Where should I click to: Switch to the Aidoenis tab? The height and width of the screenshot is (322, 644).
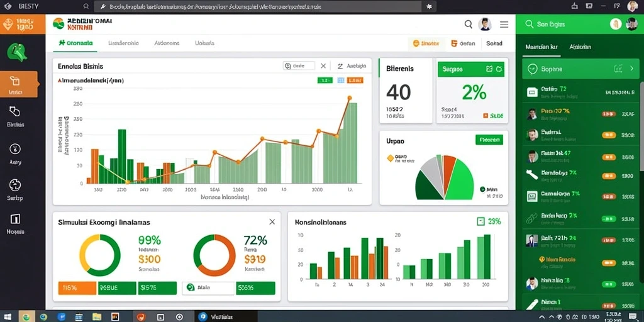[167, 43]
